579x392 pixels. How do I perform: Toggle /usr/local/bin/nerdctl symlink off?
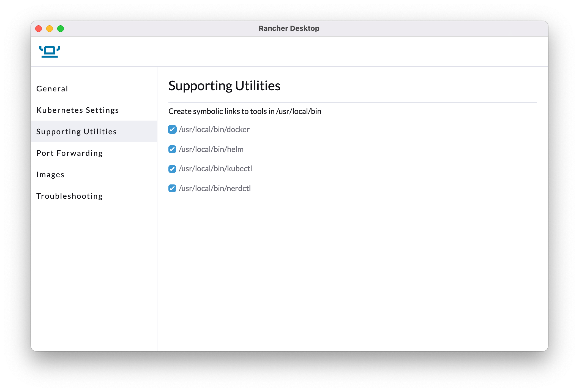[172, 188]
